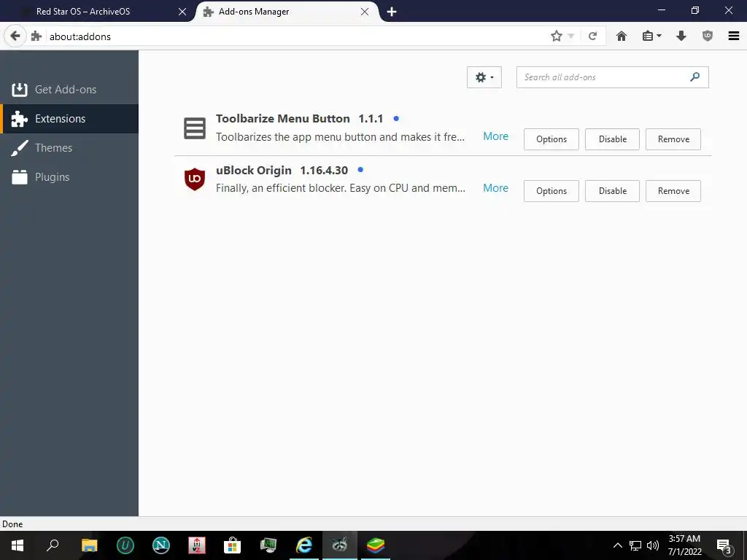
Task: Close the Red Star OS – ArchiveOS tab
Action: point(182,12)
